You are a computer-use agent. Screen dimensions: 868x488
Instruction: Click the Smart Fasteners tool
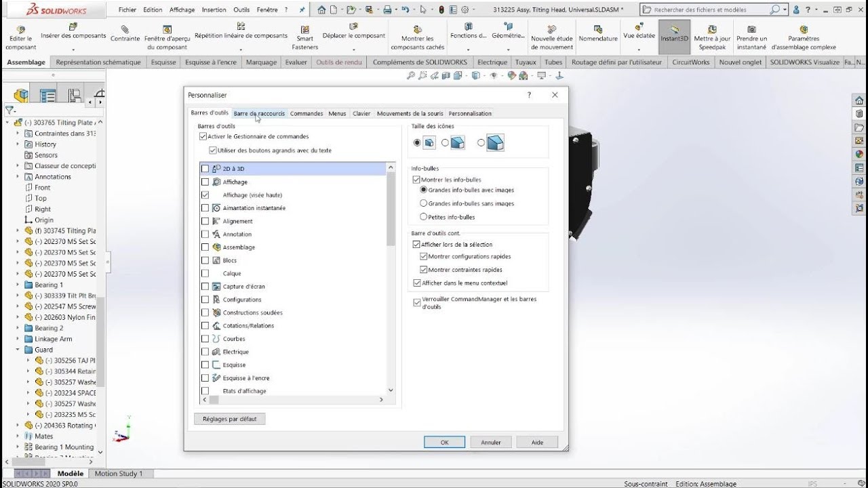click(x=305, y=39)
